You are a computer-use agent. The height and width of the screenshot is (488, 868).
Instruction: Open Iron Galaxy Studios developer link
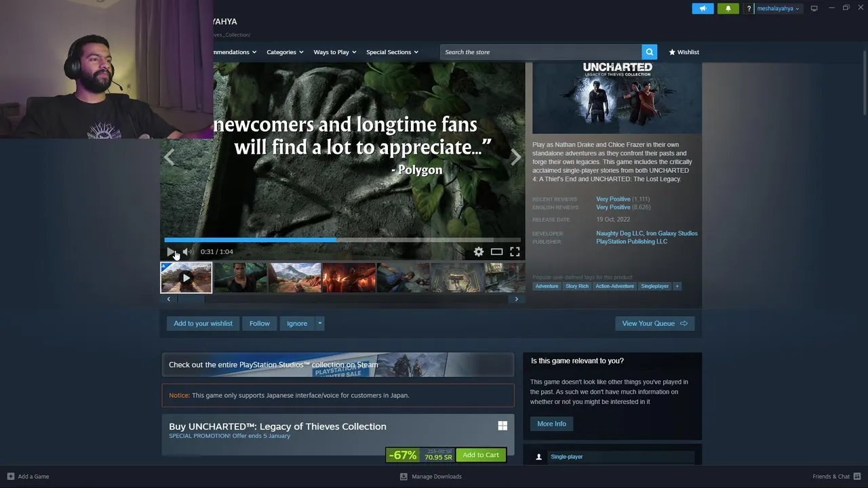672,233
